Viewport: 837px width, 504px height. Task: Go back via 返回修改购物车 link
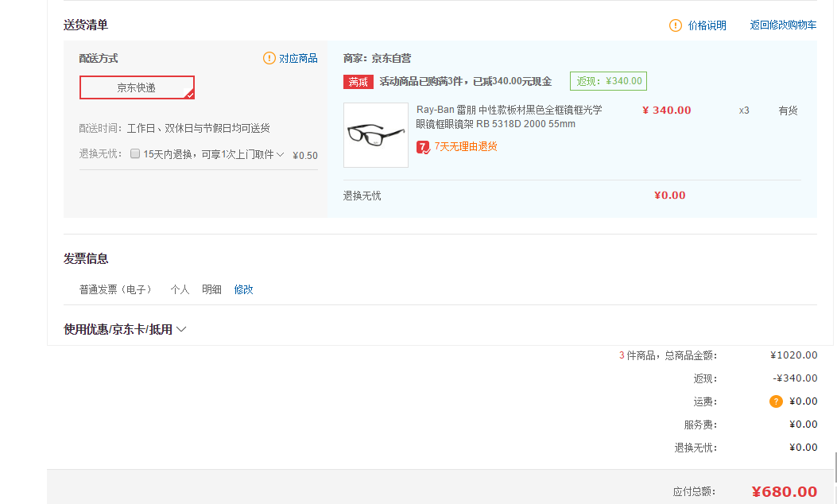tap(783, 25)
